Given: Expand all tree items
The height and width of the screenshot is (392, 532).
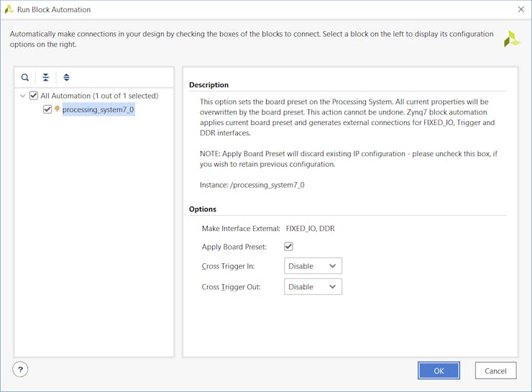Looking at the screenshot, I should pyautogui.click(x=66, y=78).
